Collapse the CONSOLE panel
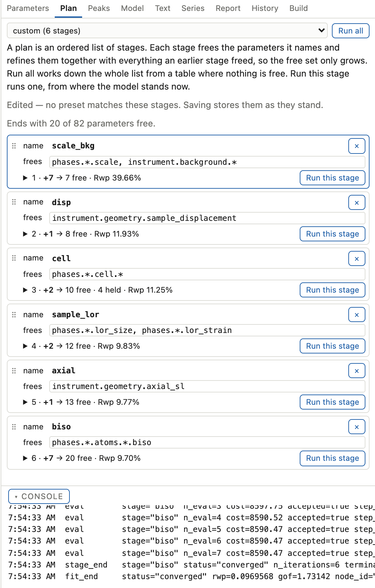 click(x=39, y=496)
